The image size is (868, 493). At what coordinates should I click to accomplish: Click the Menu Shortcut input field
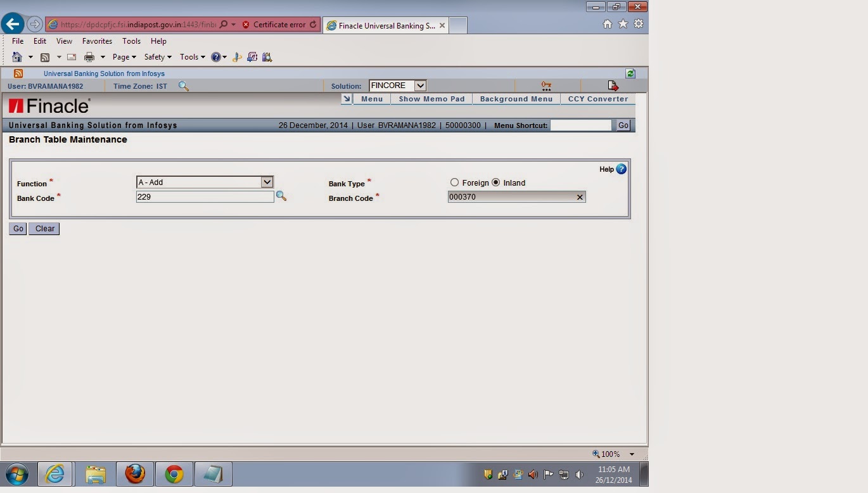[x=581, y=125]
